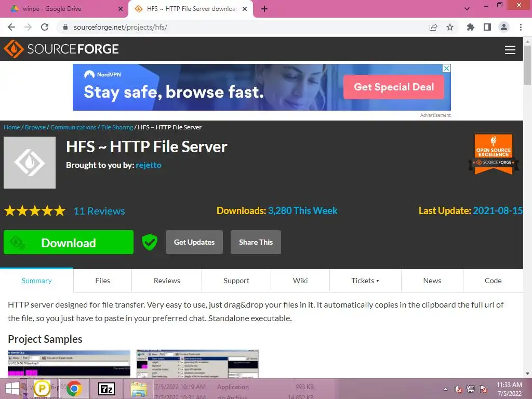Launch Chrome from the taskbar

[x=74, y=389]
